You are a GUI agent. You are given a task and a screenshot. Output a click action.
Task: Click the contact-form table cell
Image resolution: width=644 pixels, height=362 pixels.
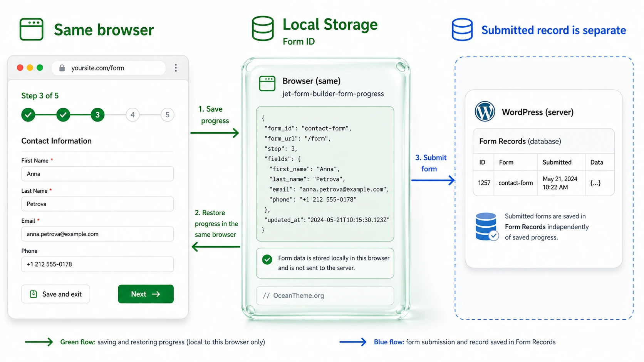[x=516, y=183]
